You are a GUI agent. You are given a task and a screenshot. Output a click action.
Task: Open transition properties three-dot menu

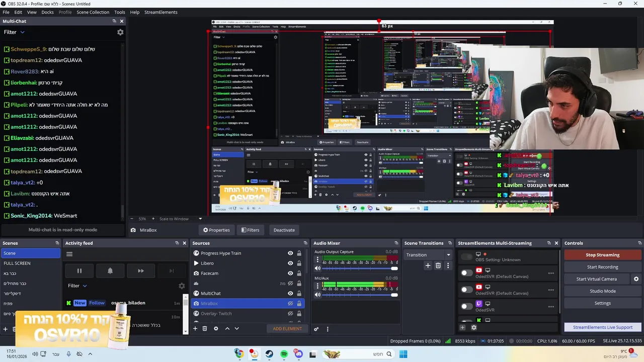click(x=448, y=265)
